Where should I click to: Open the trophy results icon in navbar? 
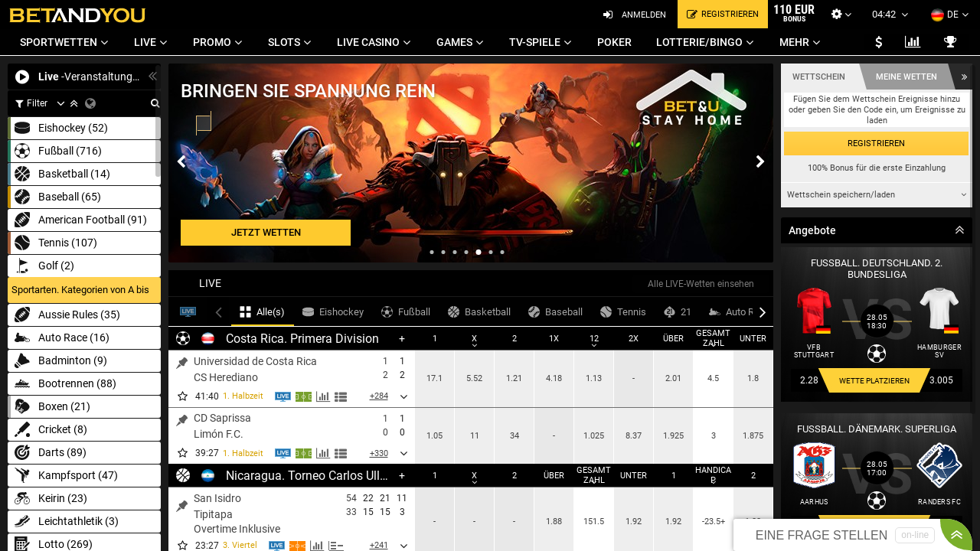pos(950,42)
